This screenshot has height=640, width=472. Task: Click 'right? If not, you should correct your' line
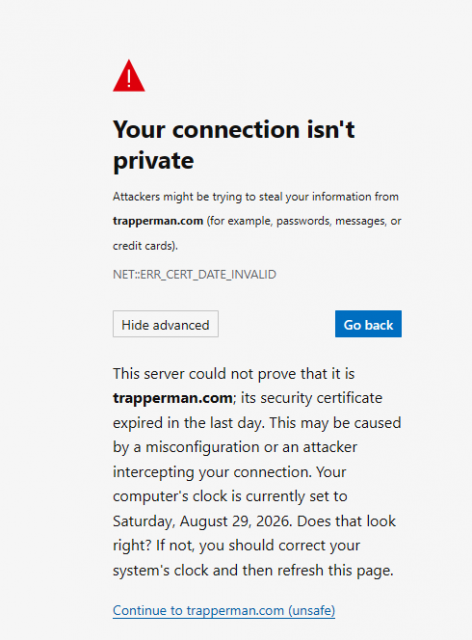tap(236, 546)
